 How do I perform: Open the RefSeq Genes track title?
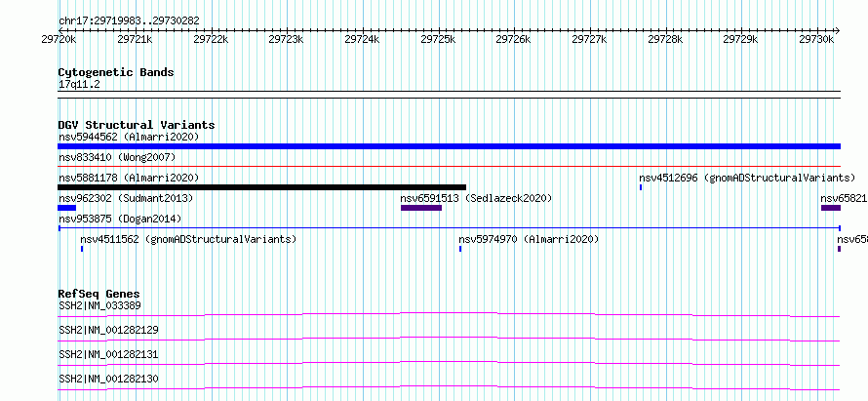(99, 294)
